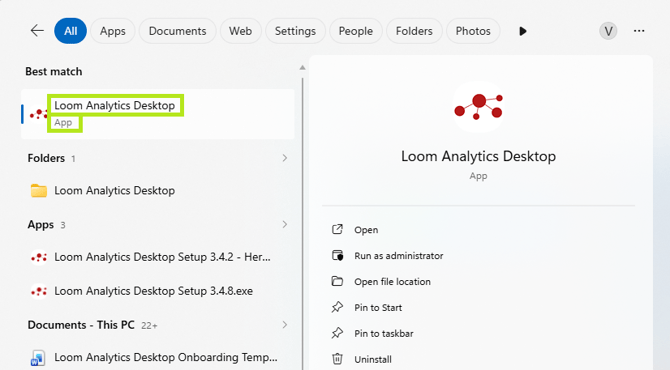Click Open in the details pane
Viewport: 670px width, 370px height.
[366, 230]
